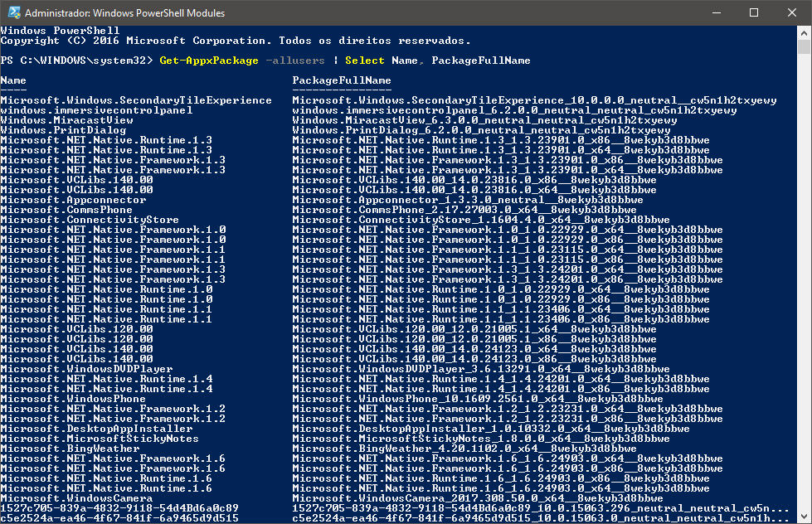Click the Copyright (C) 2016 Microsoft Corporation line
The width and height of the screenshot is (812, 524).
coord(236,41)
